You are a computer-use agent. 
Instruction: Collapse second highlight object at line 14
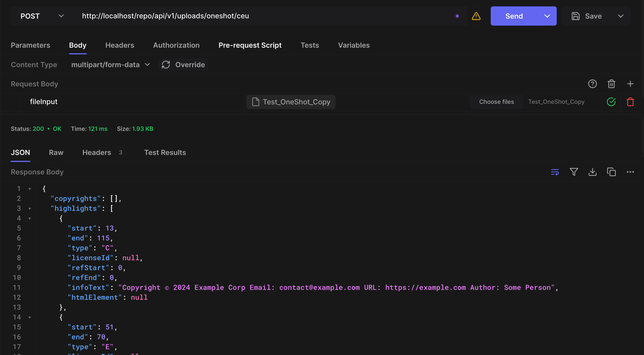tap(30, 317)
